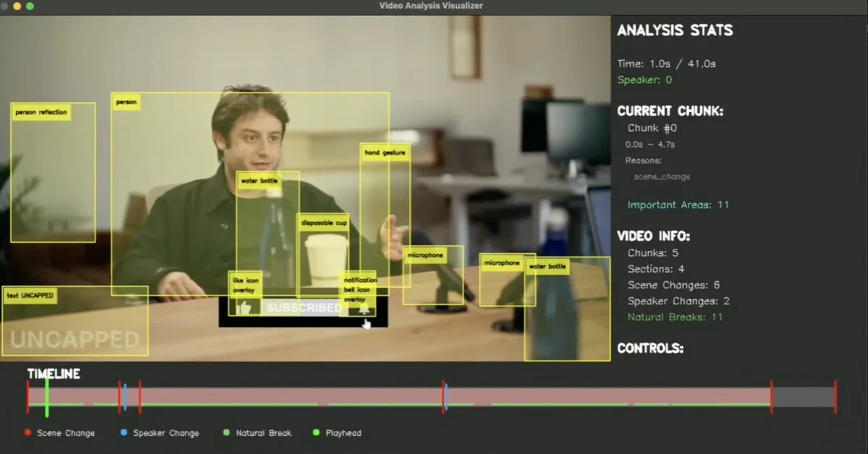
Task: Toggle the 'text UNCAPPED' detection box
Action: [x=29, y=295]
